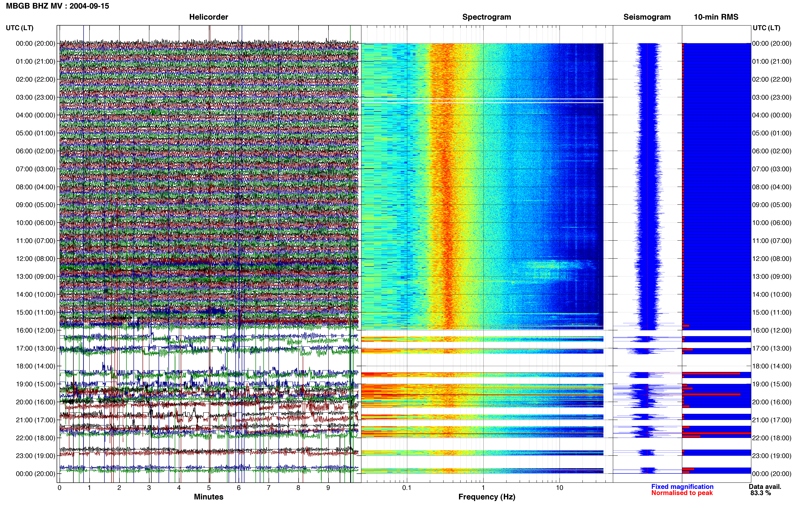812x508 pixels.
Task: Click left axis label 06:00 (02:00)
Action: (36, 151)
